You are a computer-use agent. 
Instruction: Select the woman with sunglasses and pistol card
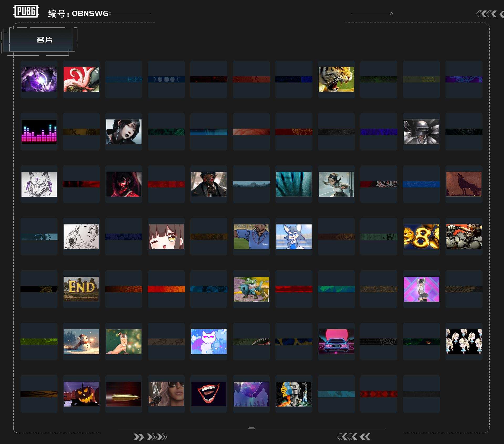[x=166, y=394]
